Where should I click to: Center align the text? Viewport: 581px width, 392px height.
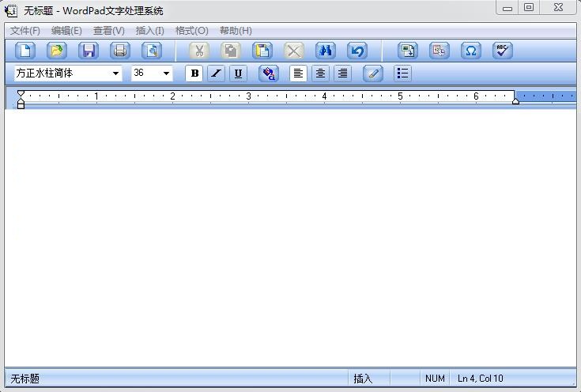[320, 73]
